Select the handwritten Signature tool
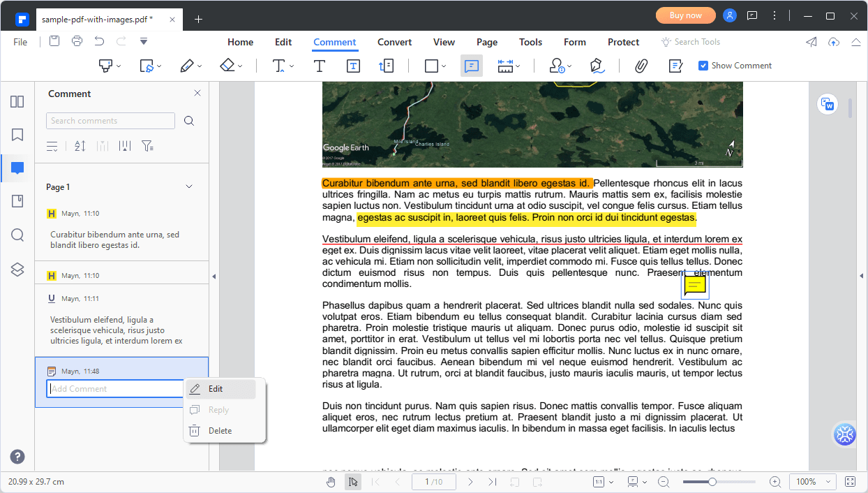The height and width of the screenshot is (493, 868). pyautogui.click(x=597, y=65)
